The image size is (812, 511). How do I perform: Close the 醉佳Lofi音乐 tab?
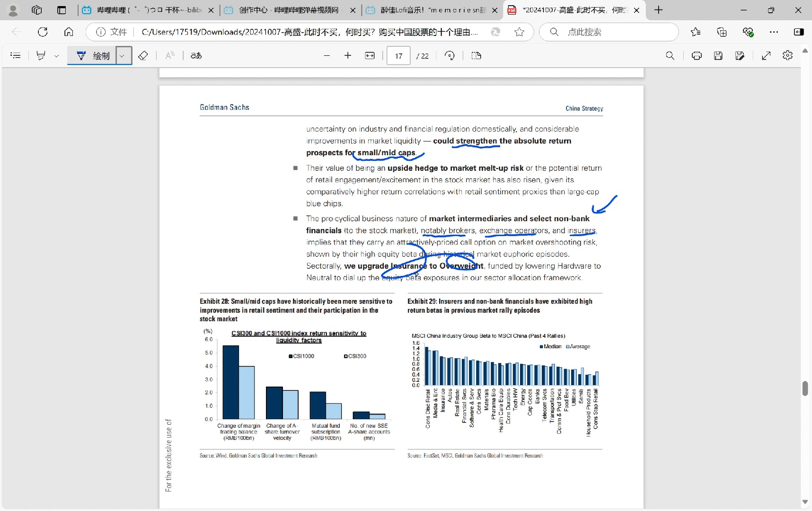[494, 10]
